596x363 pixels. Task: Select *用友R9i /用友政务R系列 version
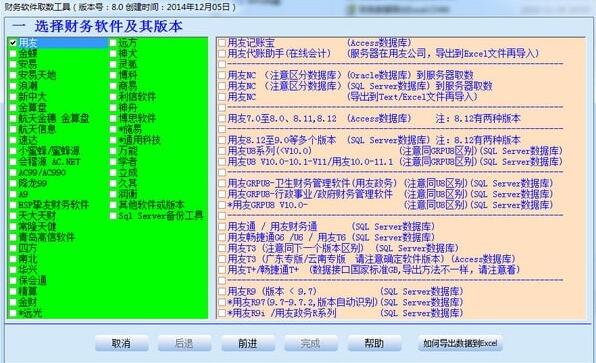(222, 313)
